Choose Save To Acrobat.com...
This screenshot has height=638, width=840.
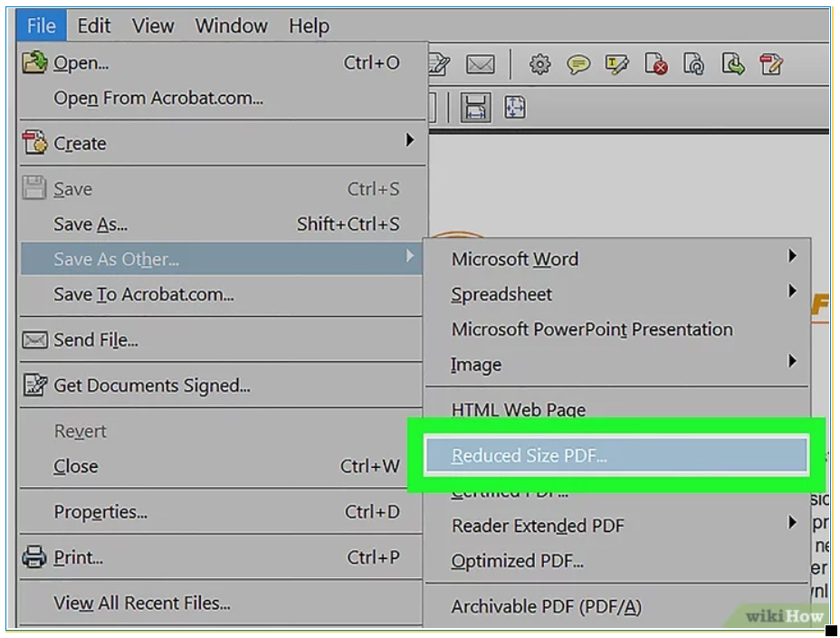point(221,295)
